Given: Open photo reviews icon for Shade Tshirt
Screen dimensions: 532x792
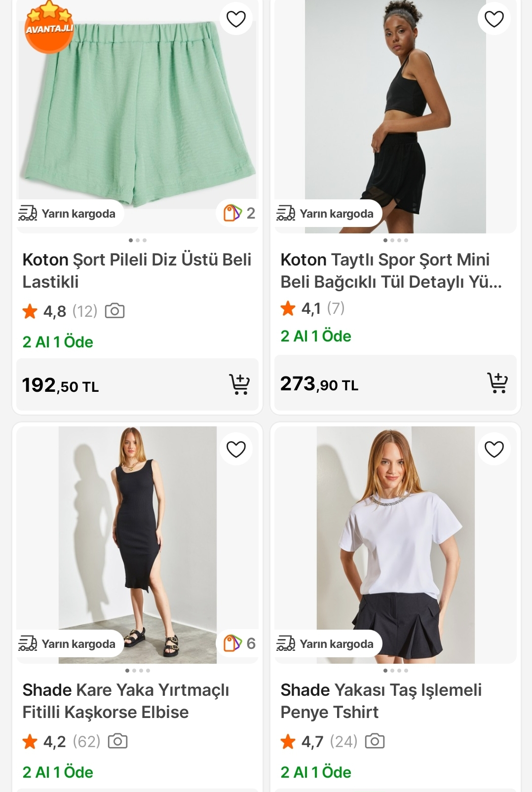Looking at the screenshot, I should 375,741.
